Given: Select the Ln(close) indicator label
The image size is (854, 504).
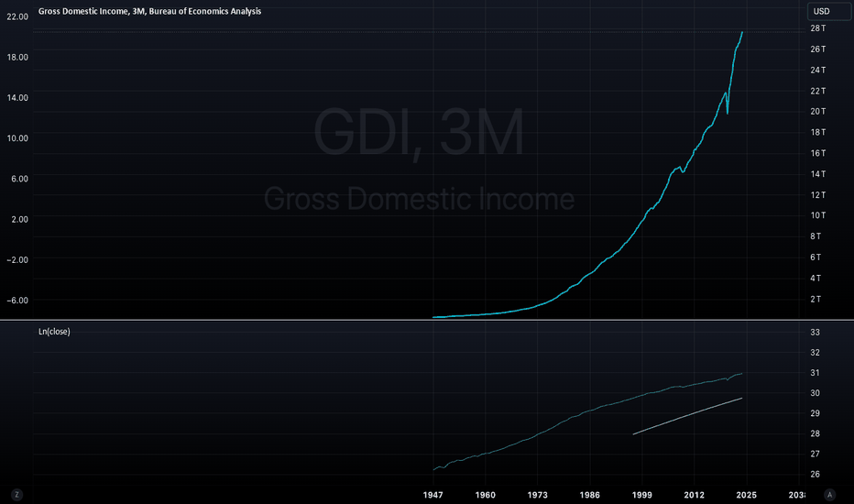Looking at the screenshot, I should (54, 332).
